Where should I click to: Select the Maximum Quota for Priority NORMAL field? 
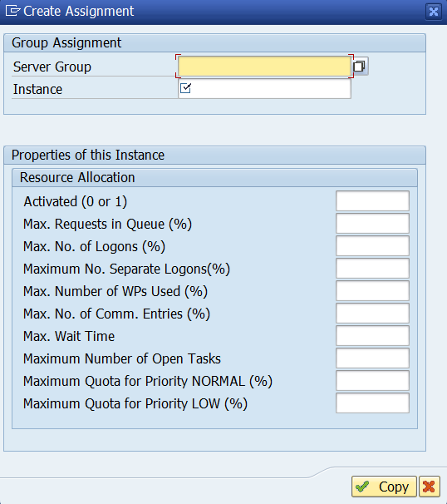[x=372, y=381]
